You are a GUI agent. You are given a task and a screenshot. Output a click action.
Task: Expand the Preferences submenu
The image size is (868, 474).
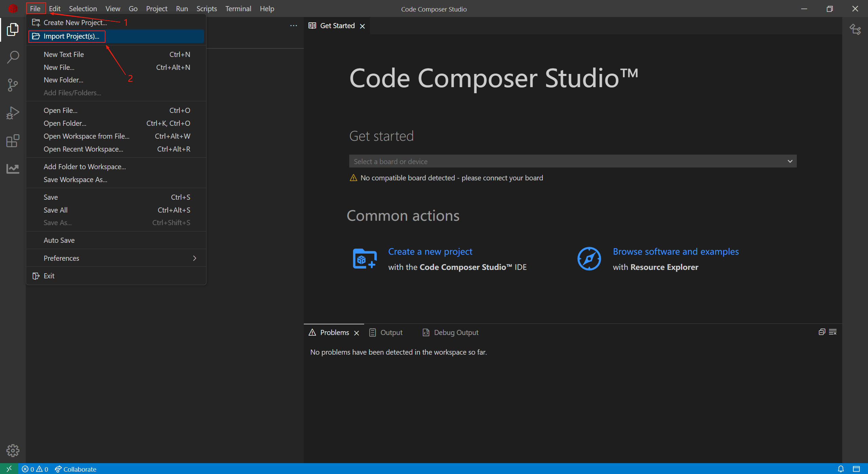(x=116, y=258)
